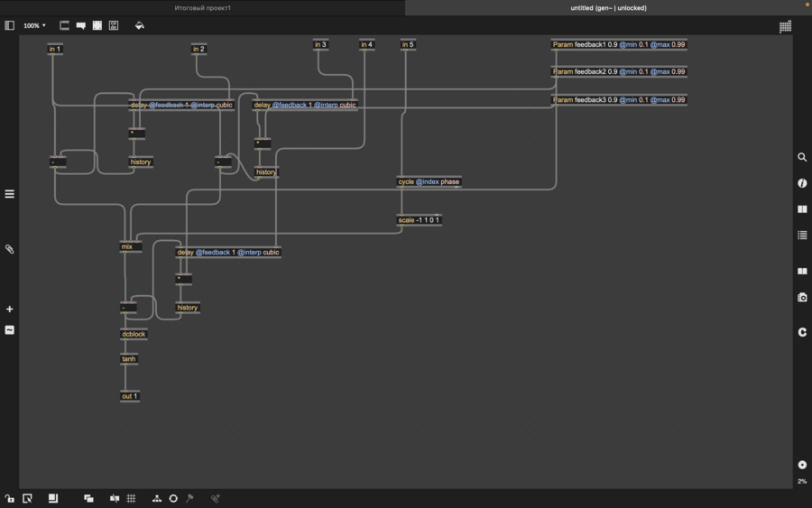Select the in 3 object box
Viewport: 812px width, 508px height.
point(320,44)
